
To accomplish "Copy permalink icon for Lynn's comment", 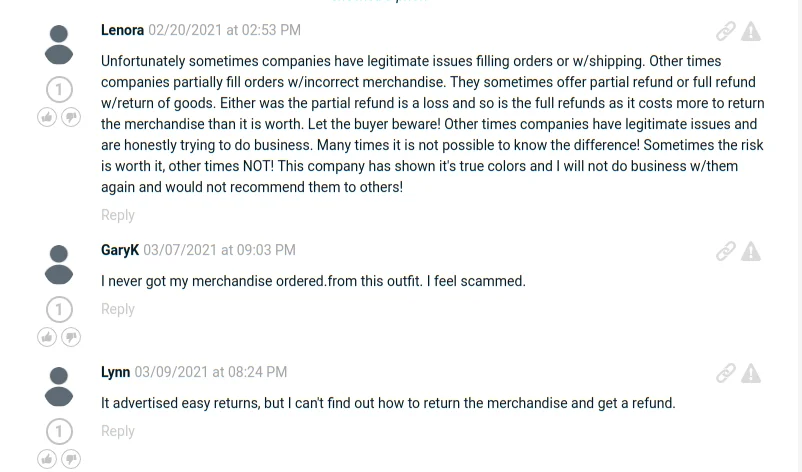I will (726, 373).
